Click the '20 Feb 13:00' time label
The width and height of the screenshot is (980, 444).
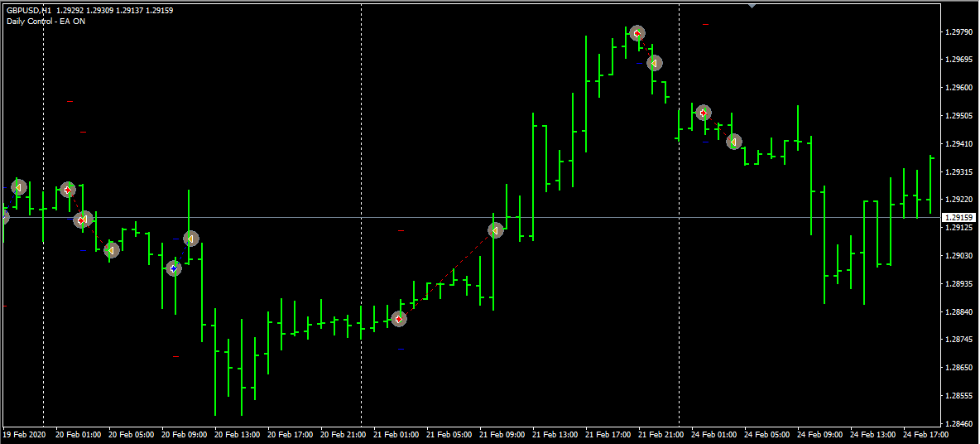click(x=236, y=434)
